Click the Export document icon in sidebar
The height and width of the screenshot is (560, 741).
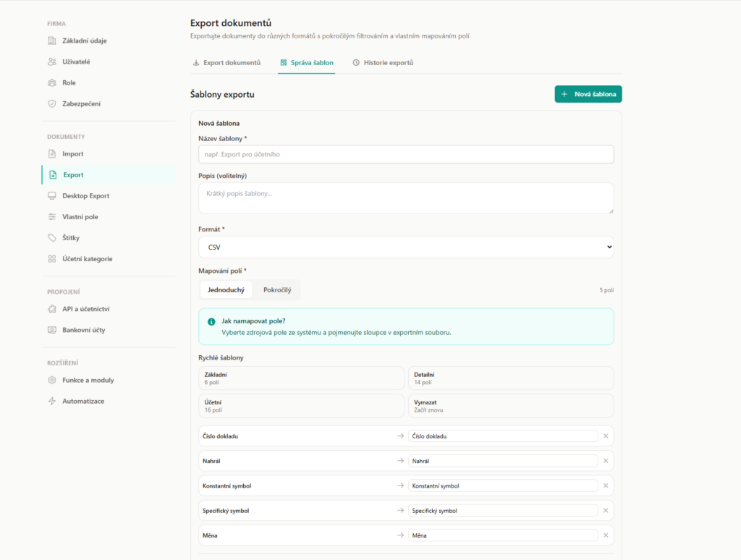point(51,174)
